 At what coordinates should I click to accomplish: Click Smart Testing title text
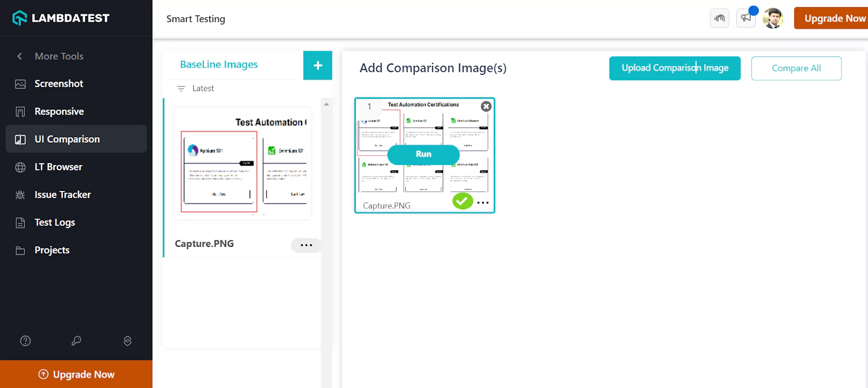coord(196,19)
